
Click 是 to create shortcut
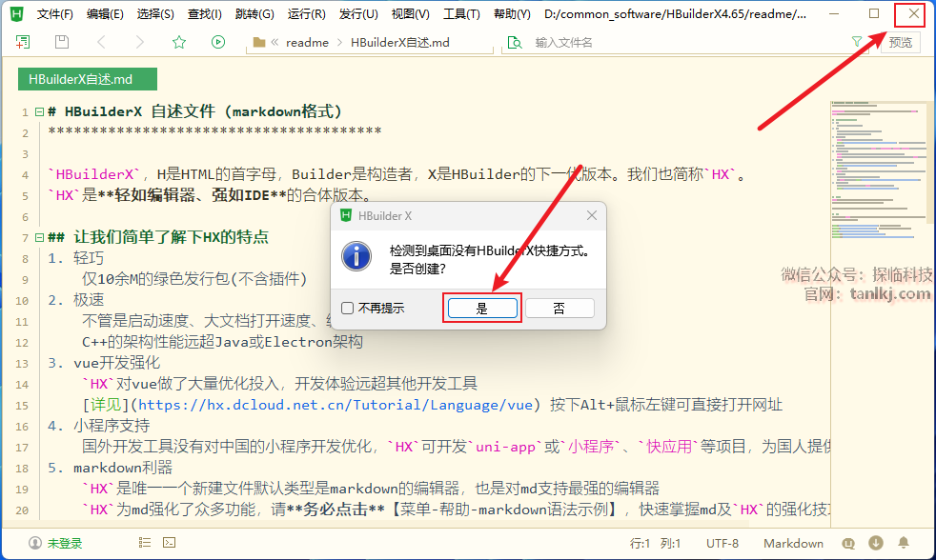tap(482, 308)
